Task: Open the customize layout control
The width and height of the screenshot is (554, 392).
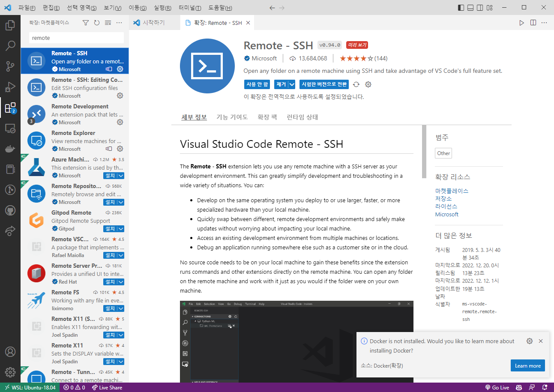Action: click(489, 8)
